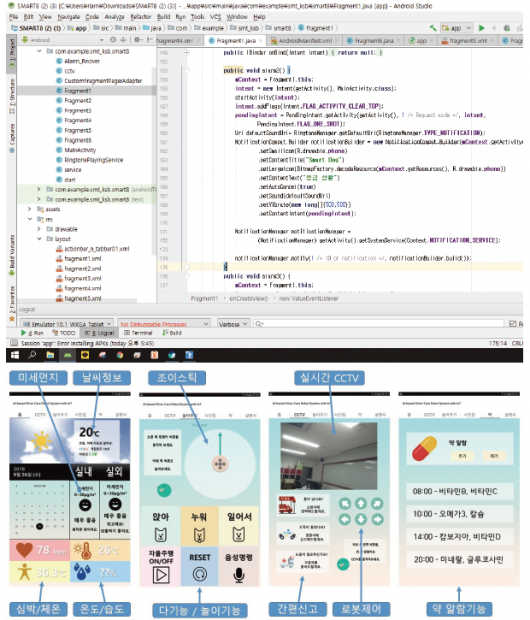Open File Explorer from the taskbar
530x620 pixels.
click(x=50, y=355)
